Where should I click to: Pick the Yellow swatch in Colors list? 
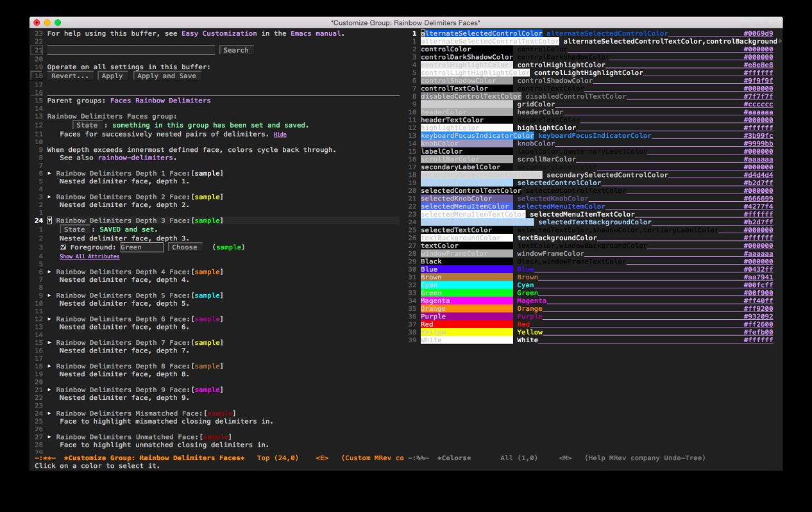coord(467,333)
